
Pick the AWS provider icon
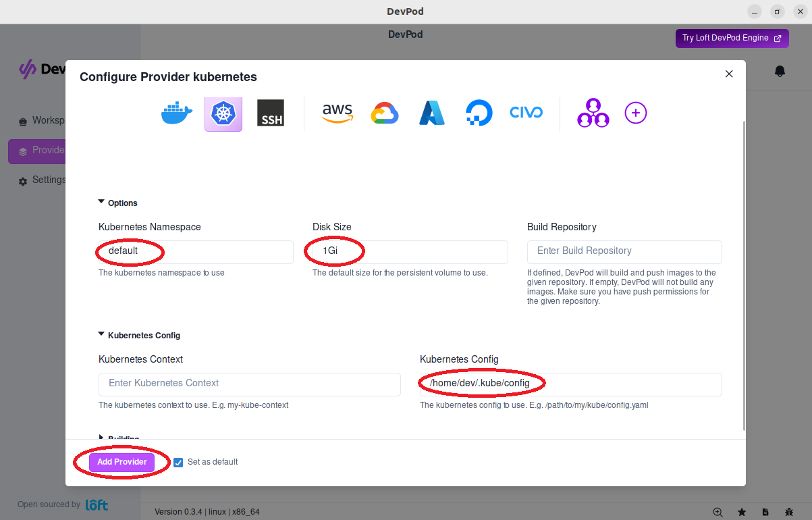[337, 113]
